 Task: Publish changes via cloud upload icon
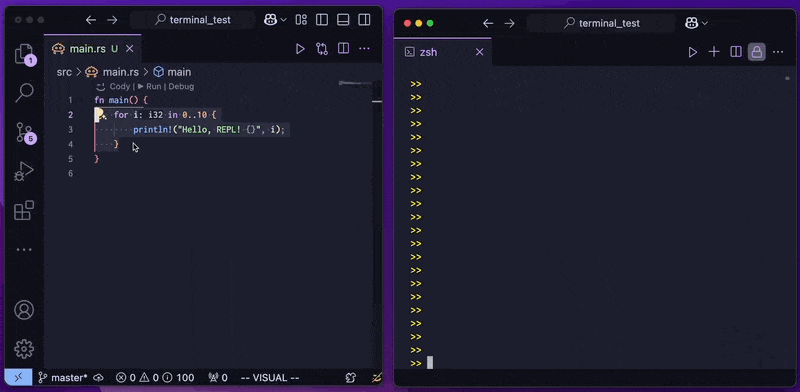coord(98,378)
